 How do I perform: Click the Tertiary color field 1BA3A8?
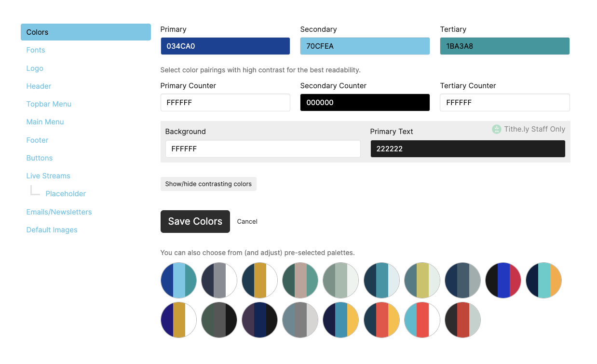pyautogui.click(x=505, y=46)
